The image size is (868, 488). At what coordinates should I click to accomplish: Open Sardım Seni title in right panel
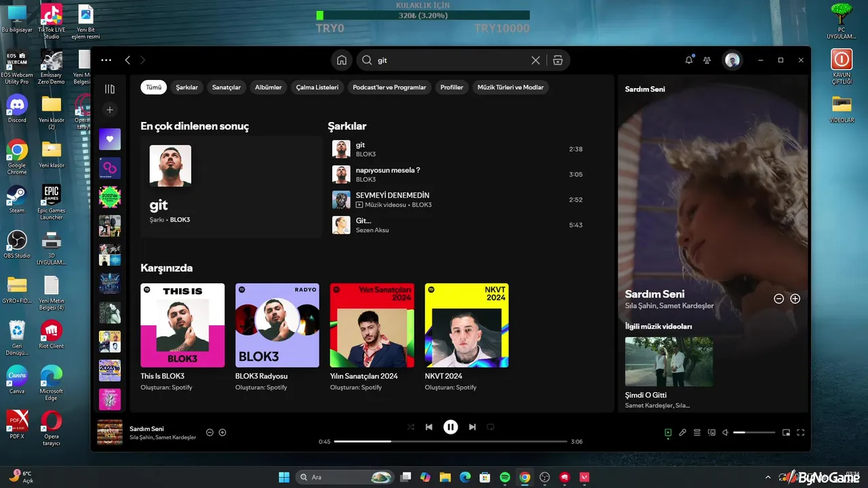pos(654,294)
